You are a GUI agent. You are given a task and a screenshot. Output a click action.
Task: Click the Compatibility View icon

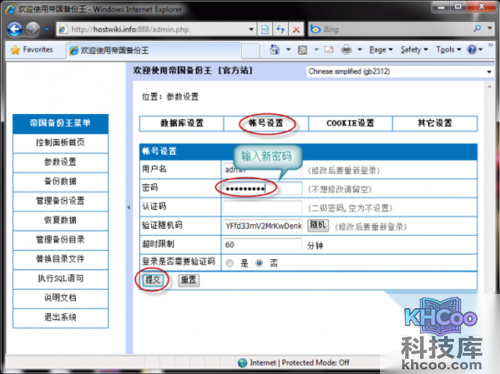tap(265, 29)
